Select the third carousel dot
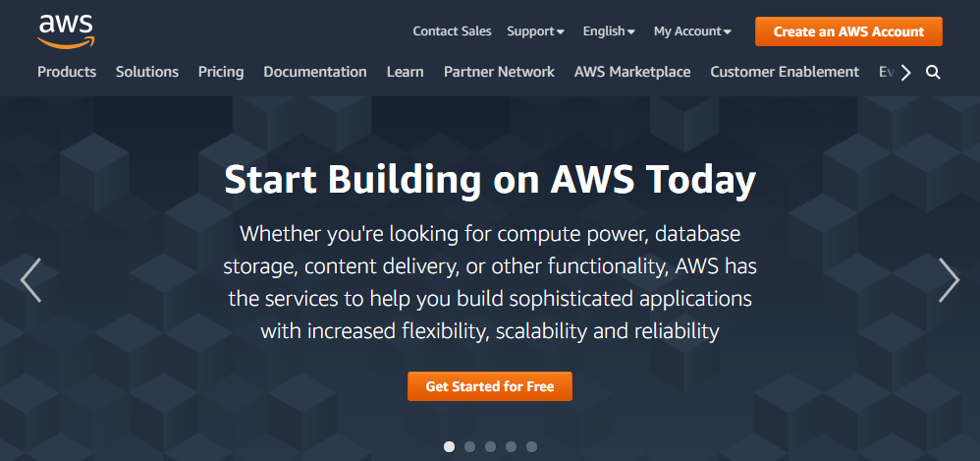Screen dimensions: 980x461 pos(491,446)
